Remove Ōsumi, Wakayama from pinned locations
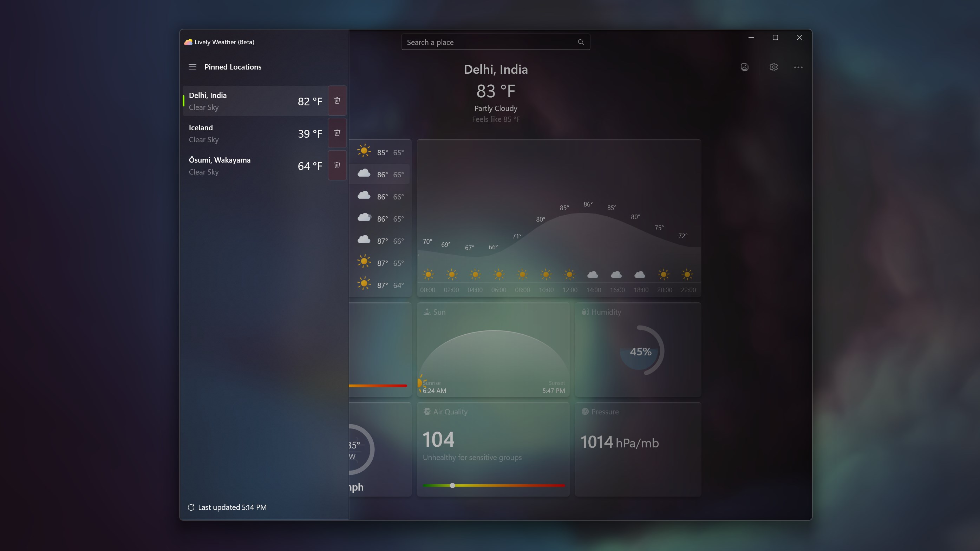The image size is (980, 551). click(337, 165)
